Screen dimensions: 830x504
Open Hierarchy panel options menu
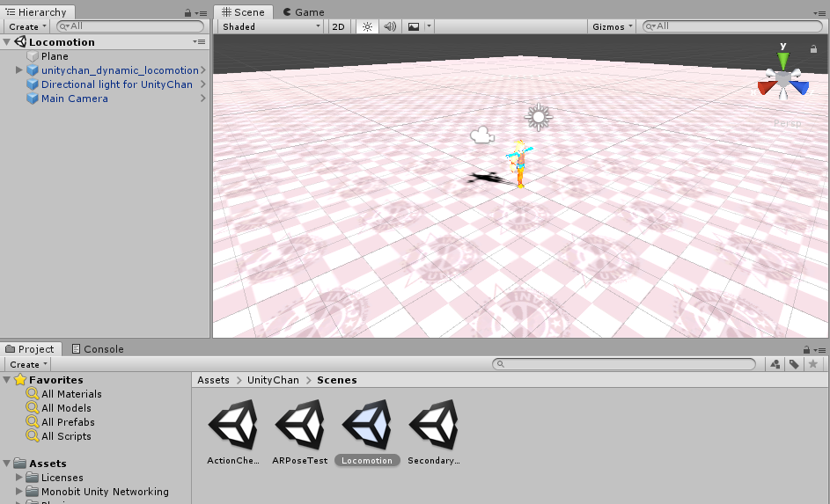pyautogui.click(x=202, y=12)
